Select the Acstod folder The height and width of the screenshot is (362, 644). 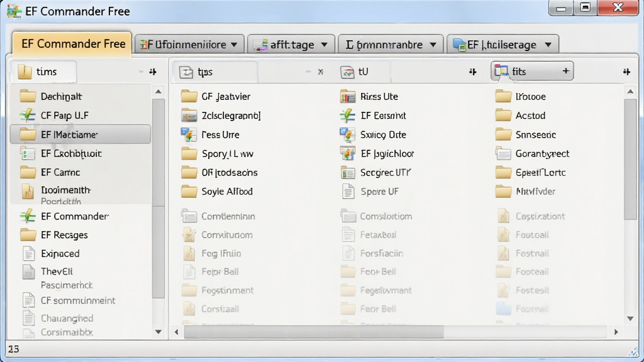pyautogui.click(x=520, y=116)
